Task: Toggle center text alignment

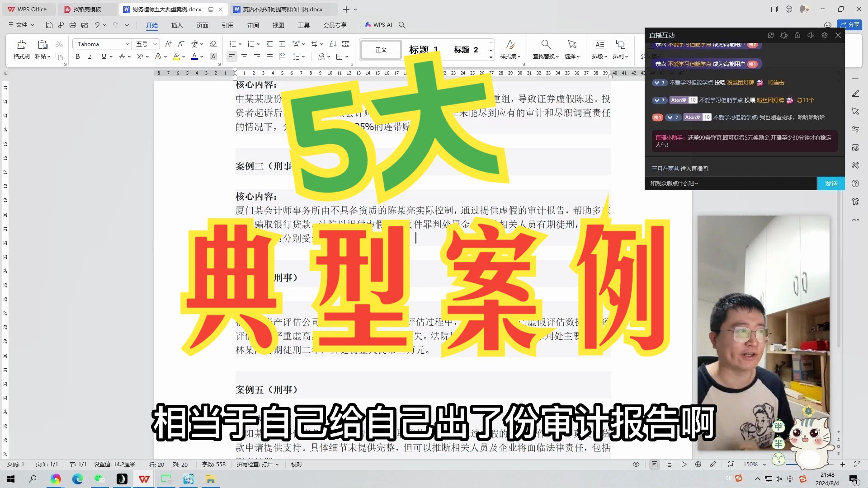Action: tap(244, 56)
